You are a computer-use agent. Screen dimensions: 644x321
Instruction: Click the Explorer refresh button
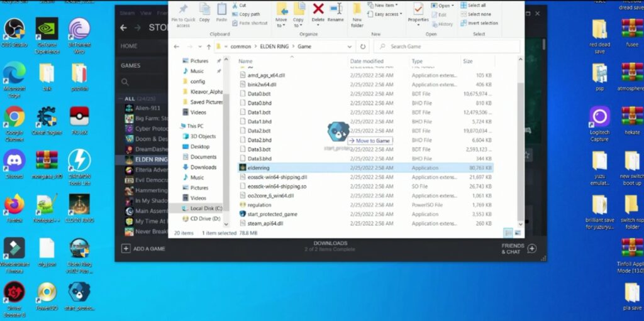click(x=363, y=46)
